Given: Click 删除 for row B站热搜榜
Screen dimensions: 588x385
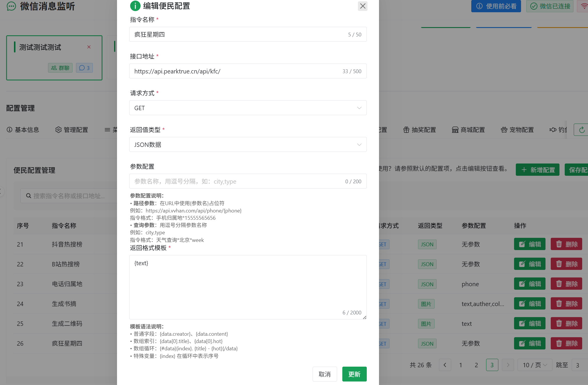Looking at the screenshot, I should pos(566,264).
